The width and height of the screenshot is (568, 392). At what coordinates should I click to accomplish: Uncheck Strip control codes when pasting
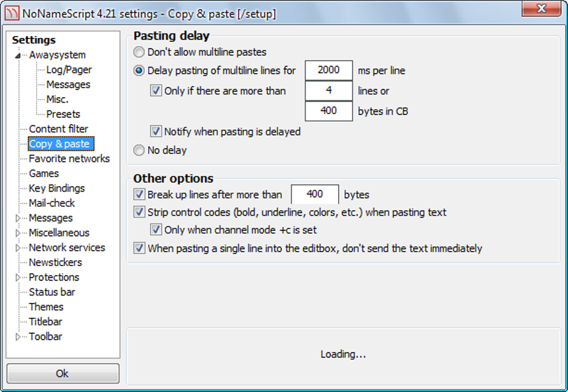[x=139, y=212]
